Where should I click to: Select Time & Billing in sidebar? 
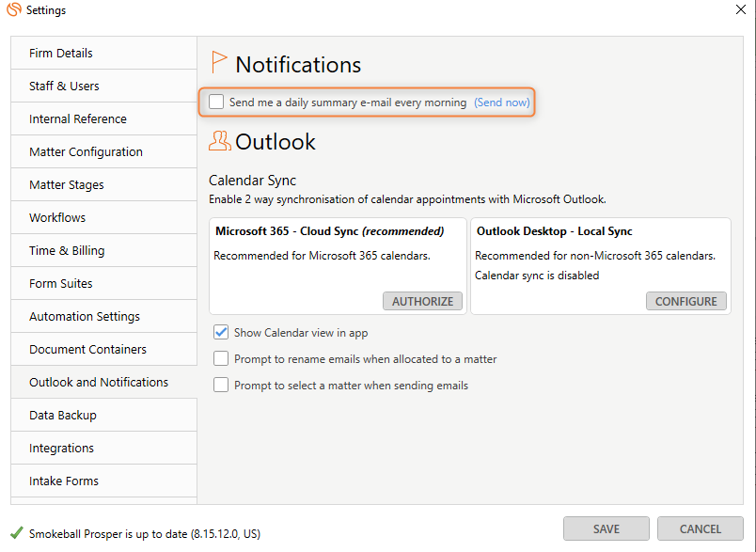103,251
